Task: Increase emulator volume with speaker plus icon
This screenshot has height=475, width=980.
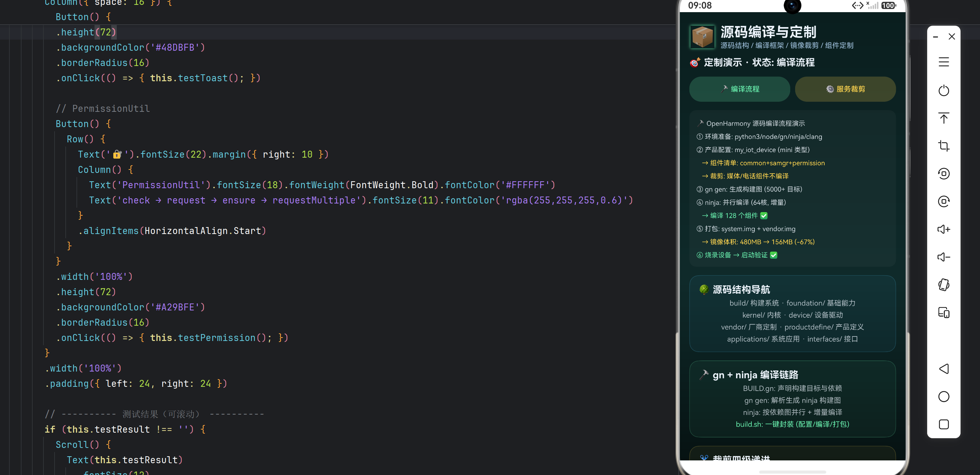Action: coord(944,229)
